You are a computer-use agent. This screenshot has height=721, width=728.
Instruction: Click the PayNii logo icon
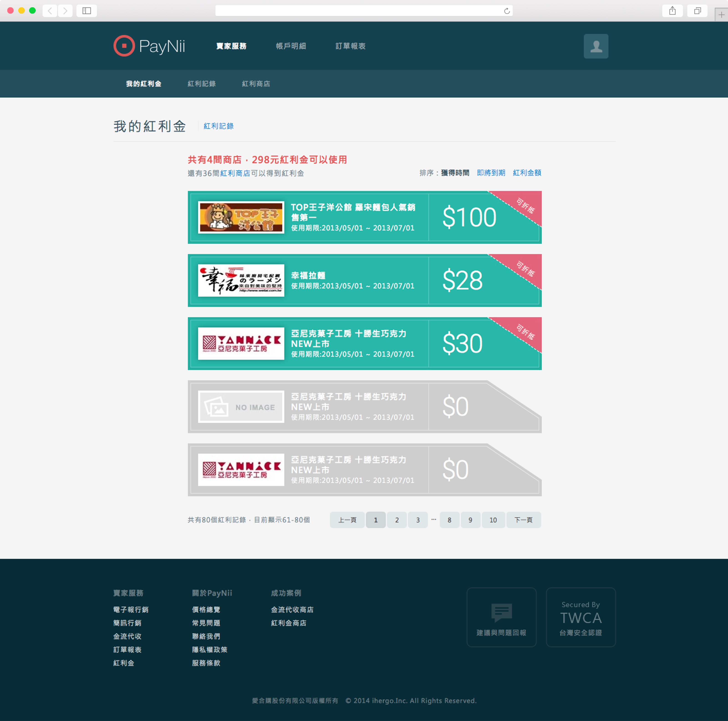pos(124,46)
